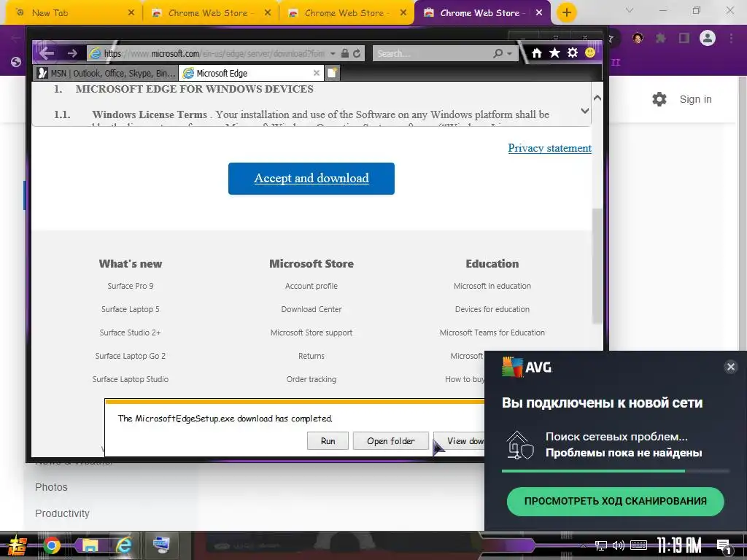Image resolution: width=747 pixels, height=560 pixels.
Task: Open the Surface Studio 2+ link
Action: tap(130, 332)
